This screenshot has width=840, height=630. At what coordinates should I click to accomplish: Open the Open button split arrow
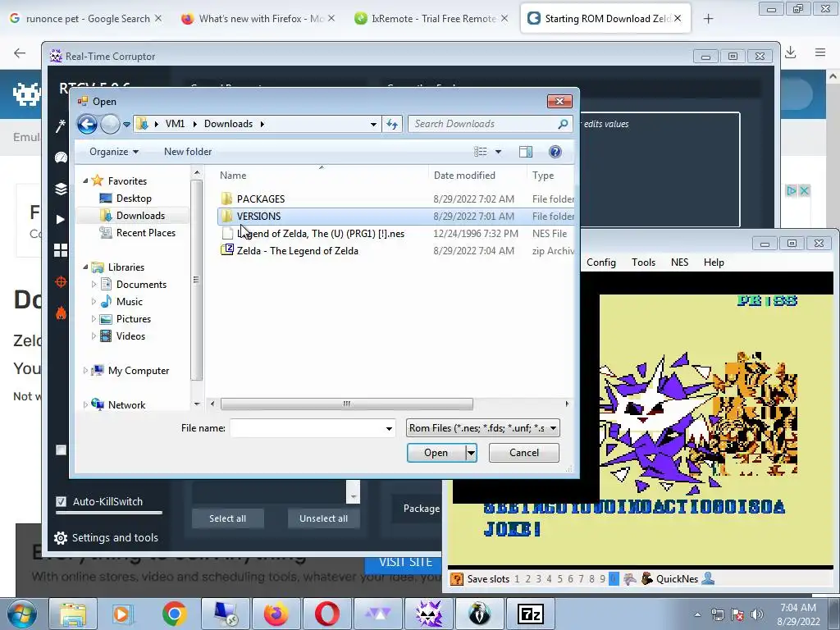(x=470, y=453)
